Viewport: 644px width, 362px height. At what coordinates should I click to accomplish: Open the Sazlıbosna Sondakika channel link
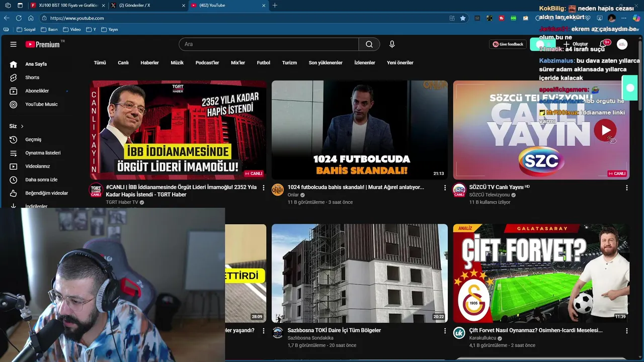pos(310,338)
